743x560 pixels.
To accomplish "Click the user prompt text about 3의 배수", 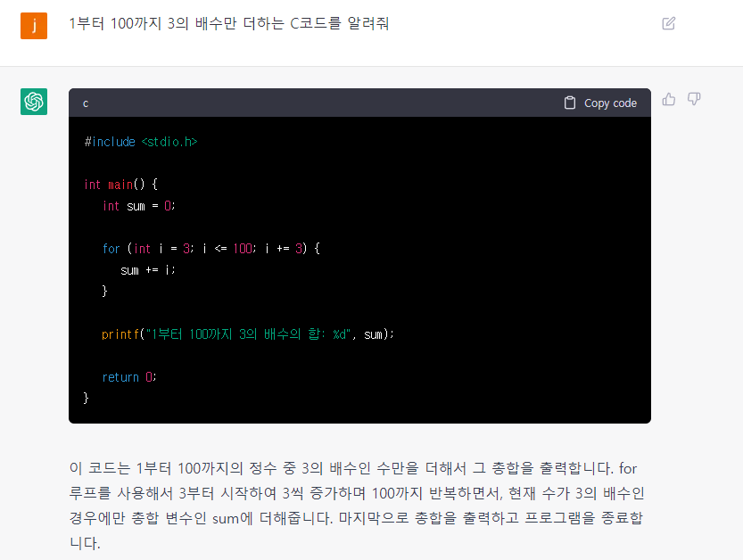I will pos(229,23).
